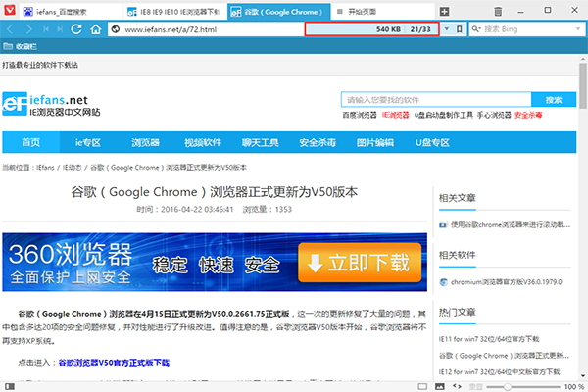Click red 安全杀毒 link under search box
Image resolution: width=588 pixels, height=392 pixels.
click(x=528, y=115)
